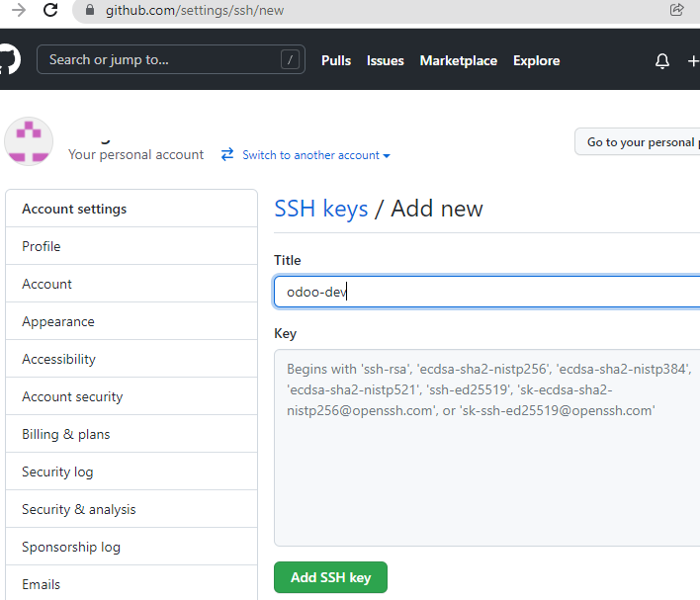700x600 pixels.
Task: Select Appearance in the sidebar
Action: tap(131, 321)
